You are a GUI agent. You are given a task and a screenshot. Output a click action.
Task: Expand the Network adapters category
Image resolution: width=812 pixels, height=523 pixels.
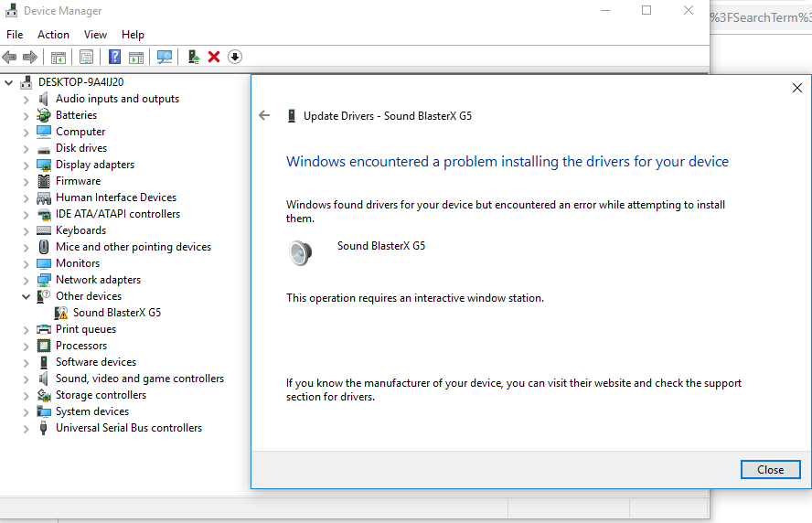point(26,280)
